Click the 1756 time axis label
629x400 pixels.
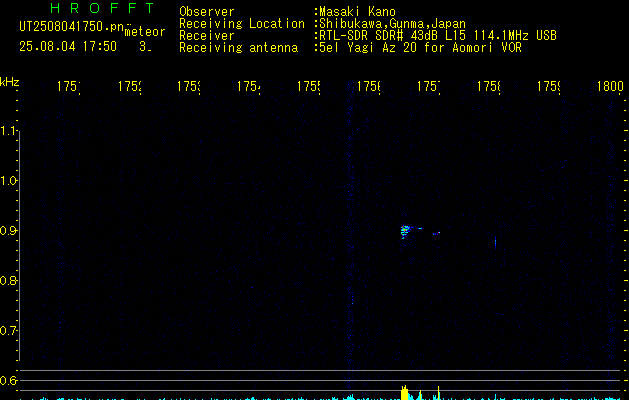(369, 87)
